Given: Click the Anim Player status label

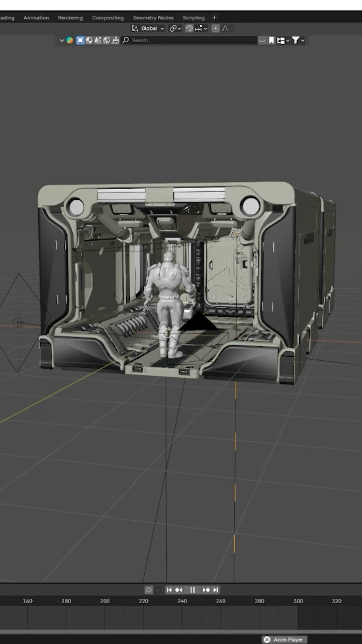Looking at the screenshot, I should [289, 639].
